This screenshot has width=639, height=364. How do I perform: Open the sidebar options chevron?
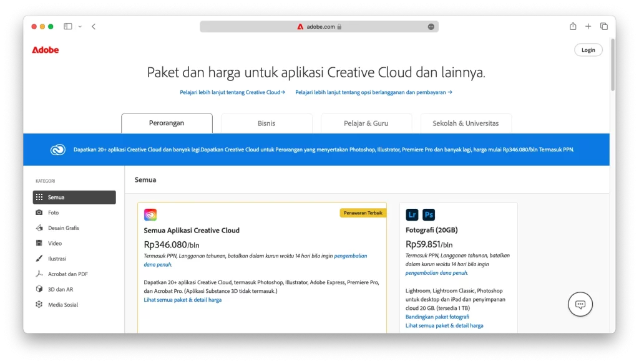coord(80,27)
